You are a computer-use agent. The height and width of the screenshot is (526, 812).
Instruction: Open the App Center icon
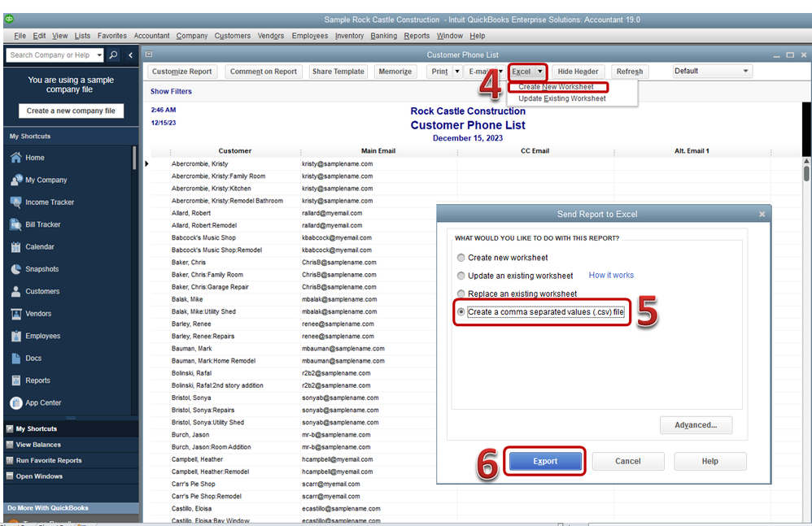coord(16,402)
